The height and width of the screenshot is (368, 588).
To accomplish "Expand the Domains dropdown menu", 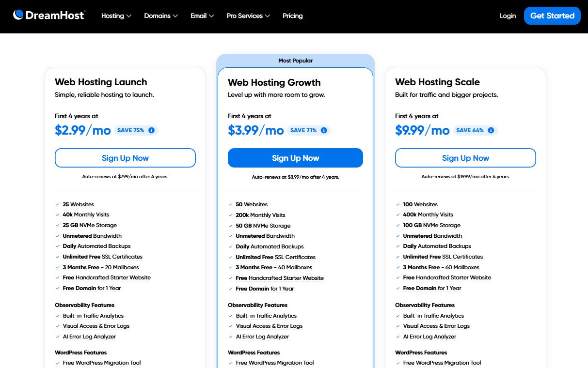I will (161, 15).
